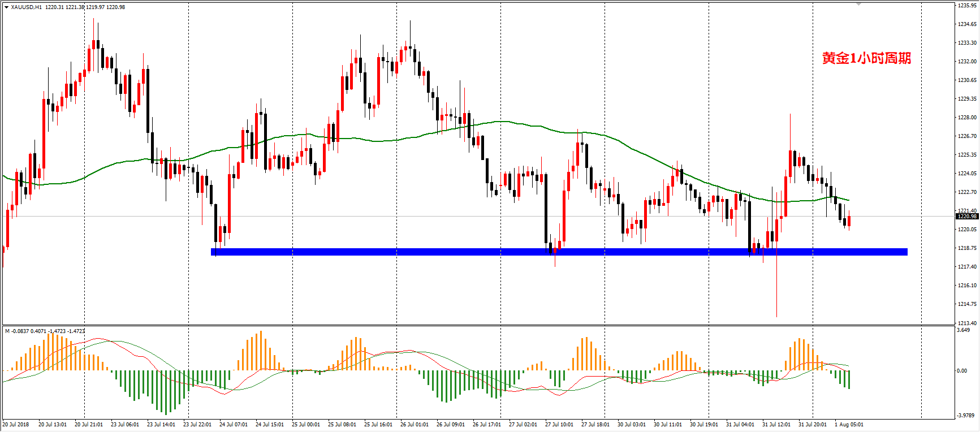Viewport: 980px width, 432px height.
Task: Click the 1224.05 price scale label
Action: click(967, 174)
